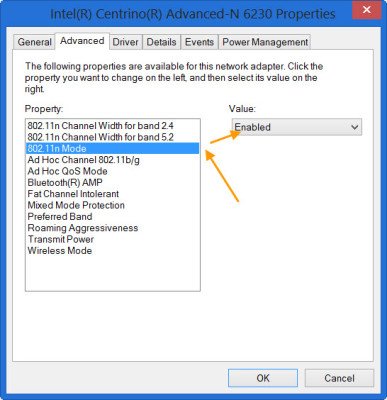The height and width of the screenshot is (400, 387).
Task: Switch to the General tab
Action: 34,42
